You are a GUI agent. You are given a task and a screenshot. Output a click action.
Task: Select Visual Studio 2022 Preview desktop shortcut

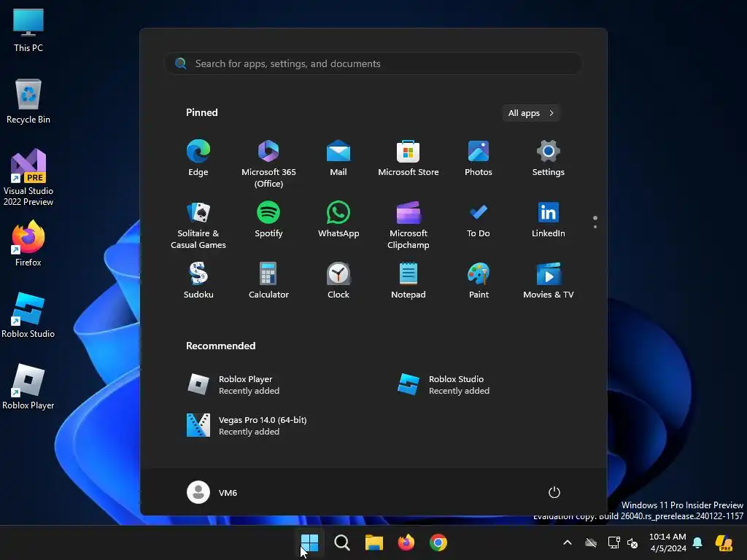coord(28,177)
